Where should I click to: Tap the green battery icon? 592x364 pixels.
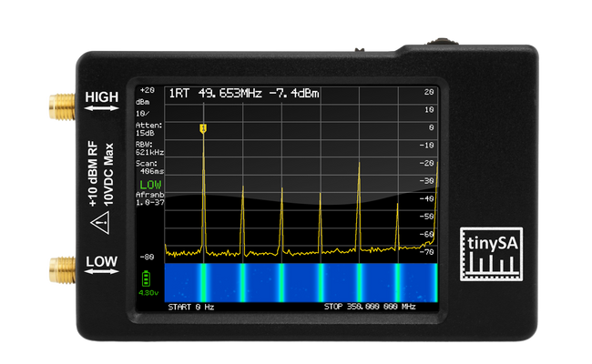pyautogui.click(x=147, y=278)
